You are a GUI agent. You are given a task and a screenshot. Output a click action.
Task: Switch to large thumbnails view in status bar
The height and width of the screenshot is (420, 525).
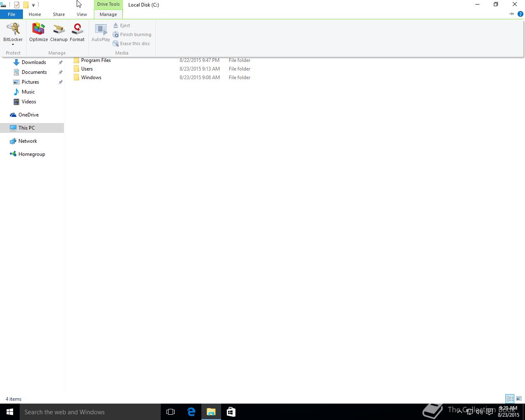tap(519, 399)
